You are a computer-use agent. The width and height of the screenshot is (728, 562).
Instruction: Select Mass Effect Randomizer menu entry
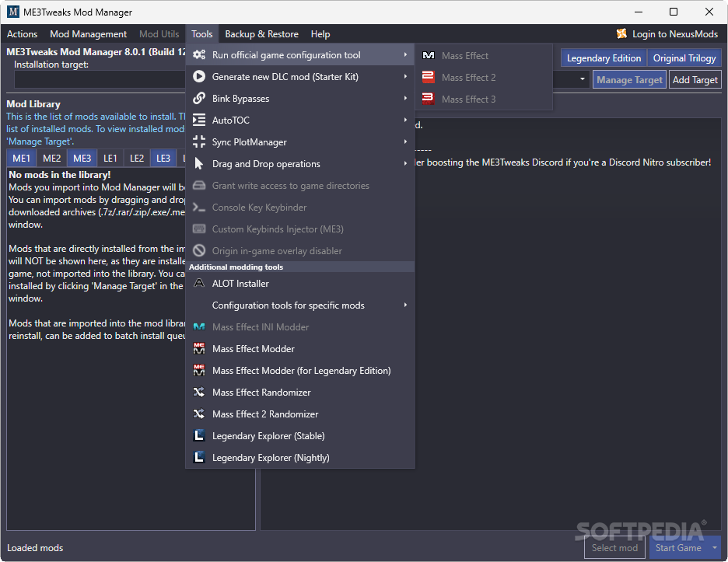300,393
